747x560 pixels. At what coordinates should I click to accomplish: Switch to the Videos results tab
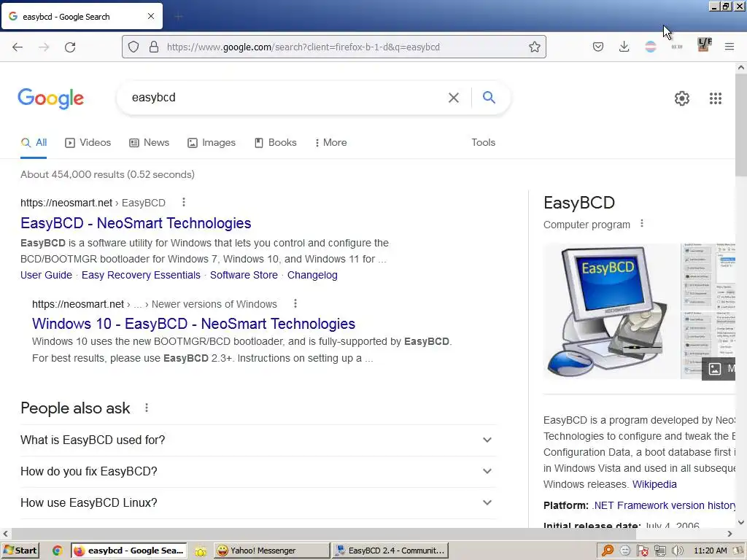click(88, 142)
